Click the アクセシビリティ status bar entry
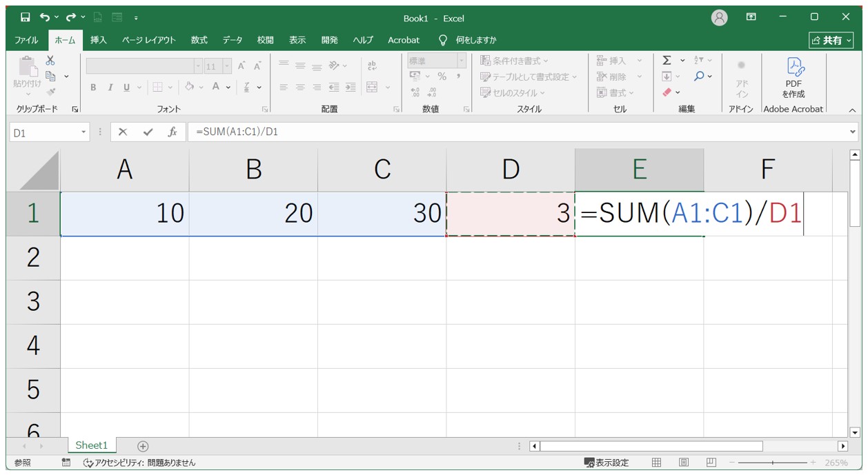This screenshot has height=475, width=868. click(139, 463)
